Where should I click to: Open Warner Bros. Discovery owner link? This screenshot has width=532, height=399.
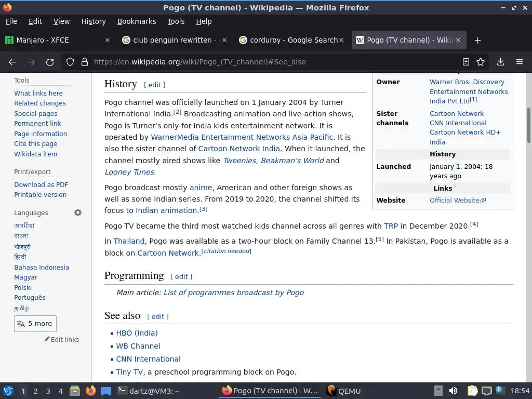tap(469, 91)
